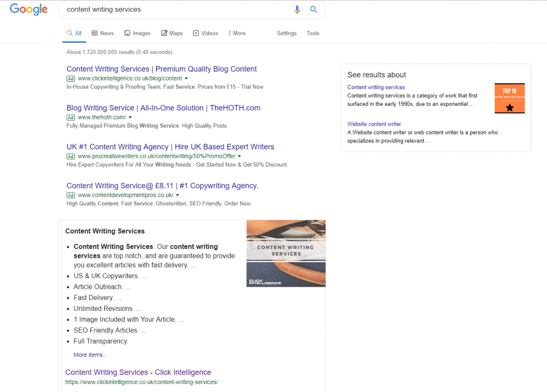Click the 'More items...' link in featured snippet
This screenshot has height=392, width=547.
(x=90, y=355)
